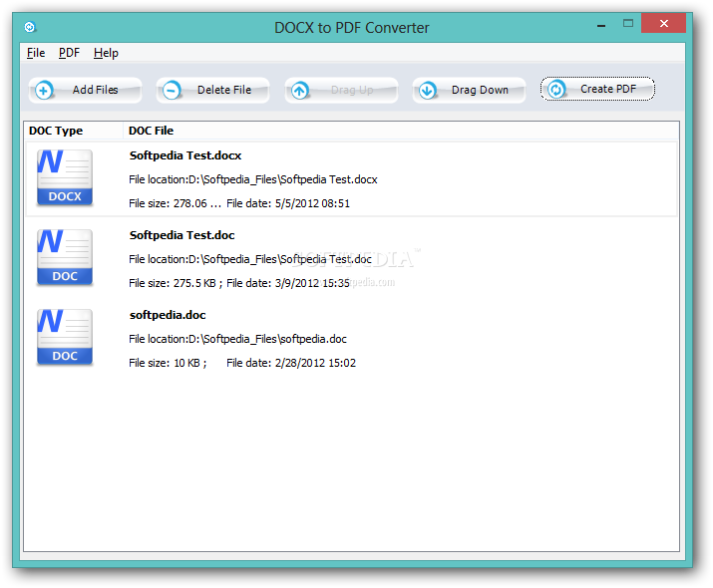This screenshot has width=713, height=588.
Task: Click the Add Files plus icon
Action: pyautogui.click(x=44, y=91)
